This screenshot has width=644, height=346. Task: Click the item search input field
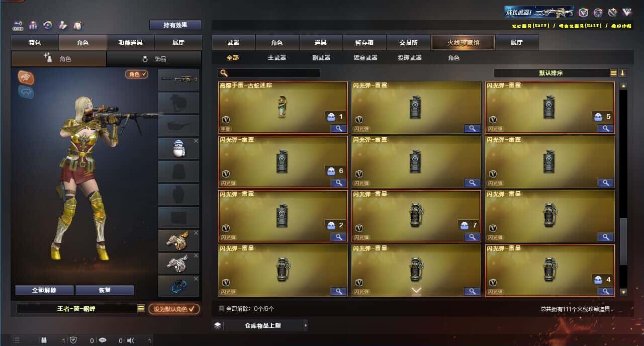tap(269, 73)
